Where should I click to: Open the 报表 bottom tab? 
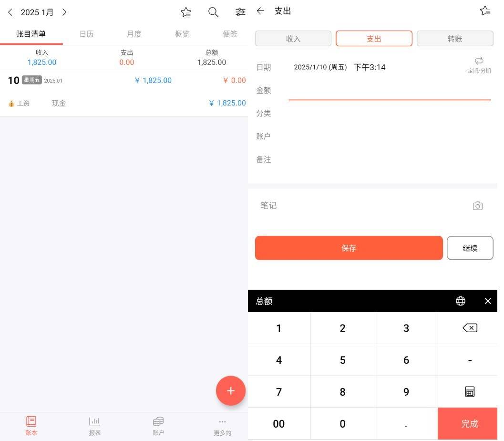tap(95, 426)
